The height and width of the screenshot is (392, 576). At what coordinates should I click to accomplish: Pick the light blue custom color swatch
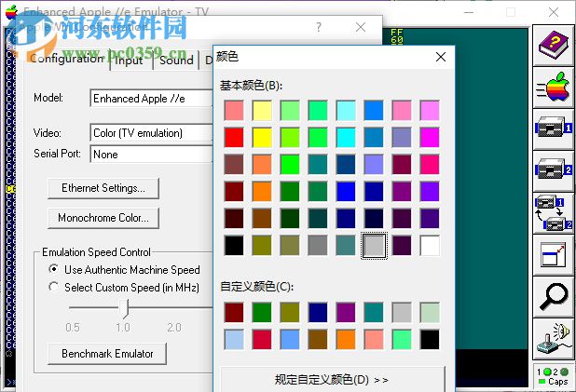[x=234, y=340]
